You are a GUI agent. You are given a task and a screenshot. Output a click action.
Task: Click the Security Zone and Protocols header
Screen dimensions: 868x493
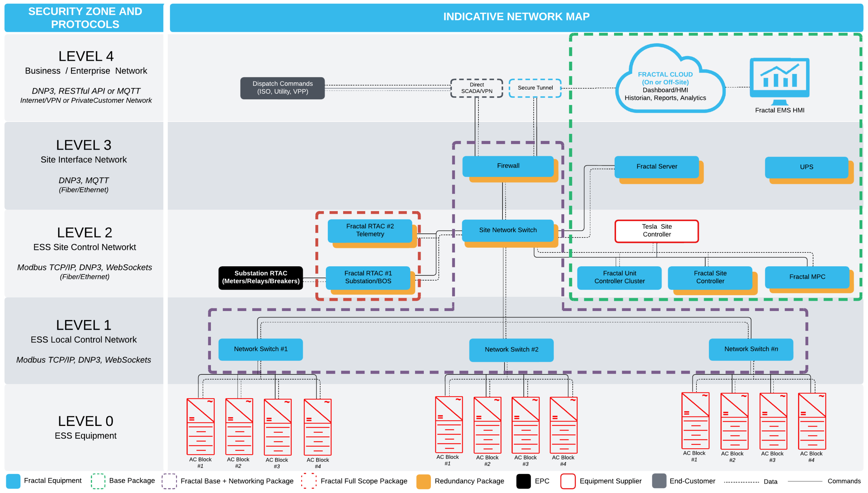pos(84,18)
